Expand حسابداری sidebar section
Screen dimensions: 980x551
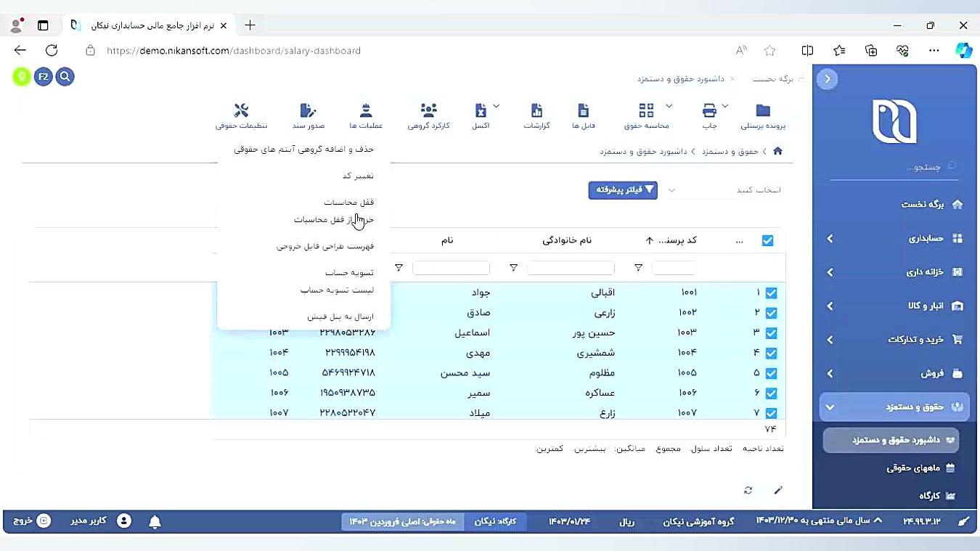tap(895, 238)
